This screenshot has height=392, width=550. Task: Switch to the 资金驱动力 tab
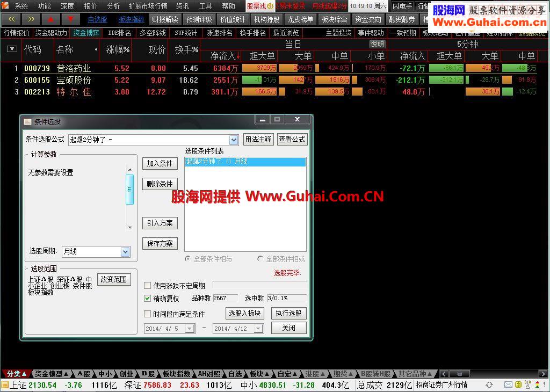pyautogui.click(x=51, y=33)
